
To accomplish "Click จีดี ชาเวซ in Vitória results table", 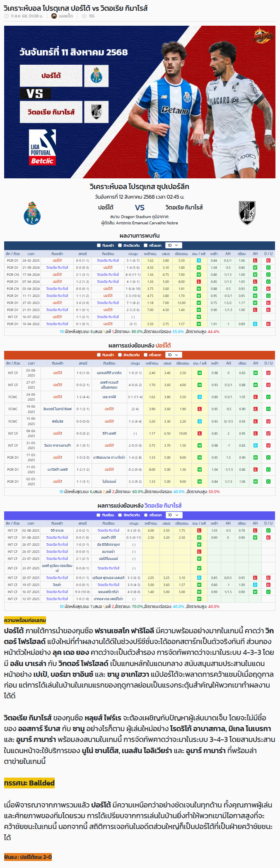I will [x=57, y=530].
